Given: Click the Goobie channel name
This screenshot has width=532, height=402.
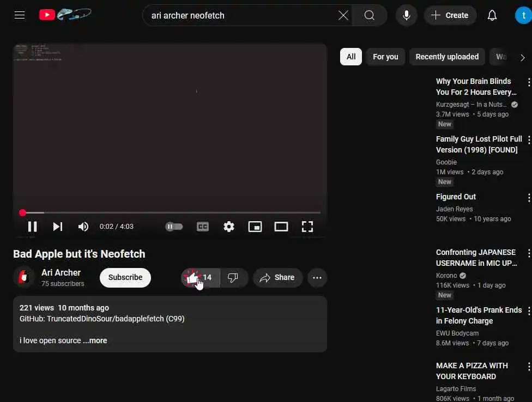Looking at the screenshot, I should [446, 162].
